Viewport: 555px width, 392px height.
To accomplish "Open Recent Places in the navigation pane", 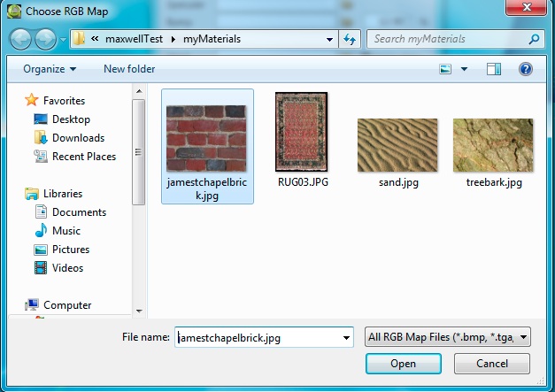I will click(x=84, y=157).
